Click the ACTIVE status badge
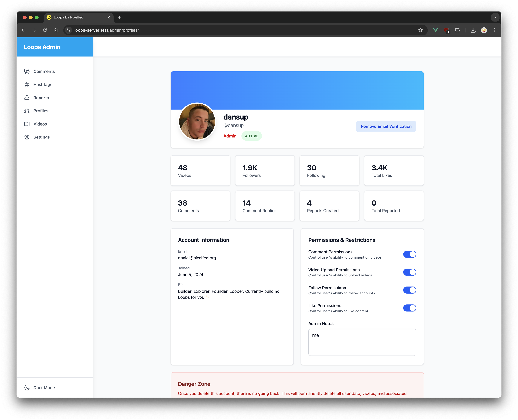518x420 pixels. pyautogui.click(x=251, y=136)
